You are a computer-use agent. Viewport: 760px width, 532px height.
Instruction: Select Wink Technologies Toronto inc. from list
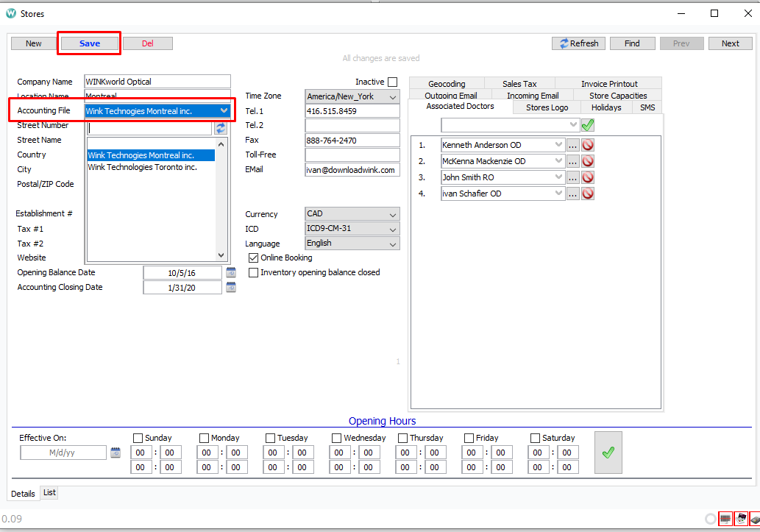point(145,167)
